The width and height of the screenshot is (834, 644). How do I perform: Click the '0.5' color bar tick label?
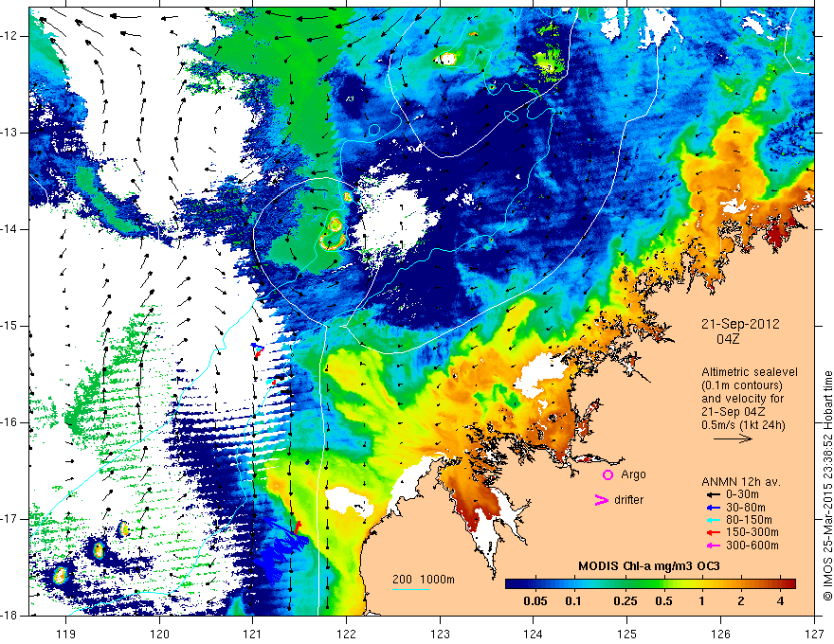pyautogui.click(x=663, y=601)
